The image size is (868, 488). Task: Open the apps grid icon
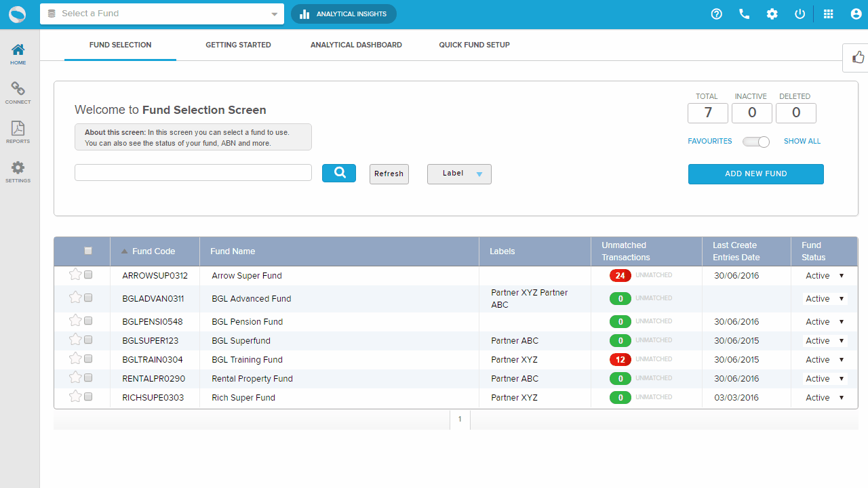[x=828, y=14]
